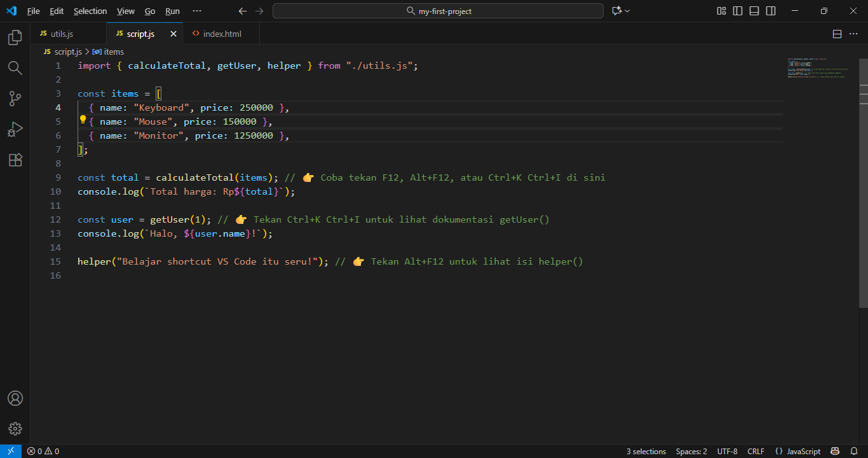Open the run task chevron dropdown
Screen dimensions: 868x458
point(626,10)
